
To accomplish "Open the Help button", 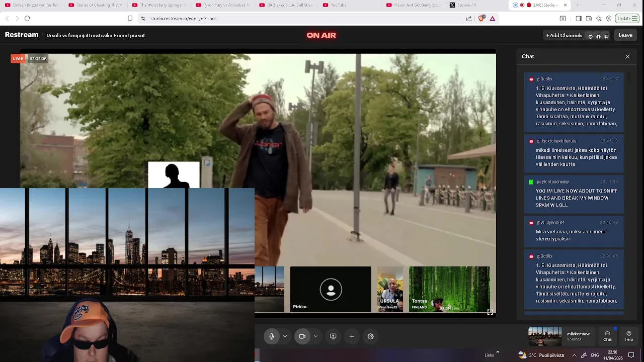I will point(629,336).
